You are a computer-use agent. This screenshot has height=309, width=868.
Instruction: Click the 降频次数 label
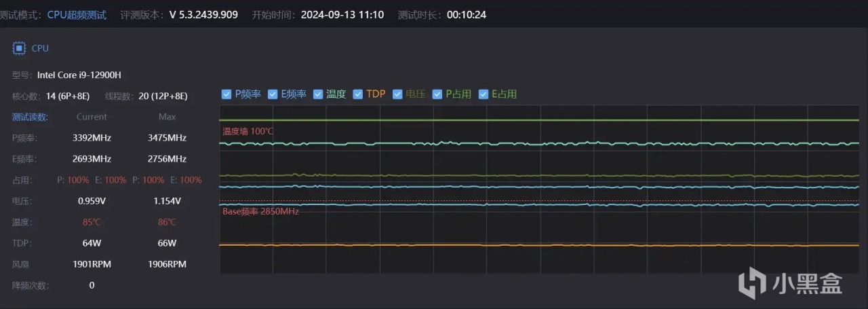tap(31, 285)
